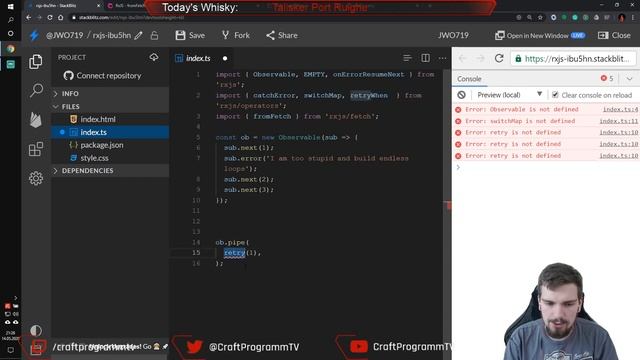The width and height of the screenshot is (640, 360).
Task: Clear the console output
Action: point(461,95)
